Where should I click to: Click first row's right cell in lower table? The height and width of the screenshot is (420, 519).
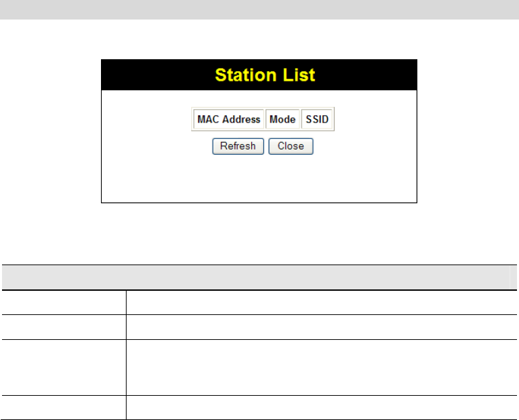(x=322, y=302)
